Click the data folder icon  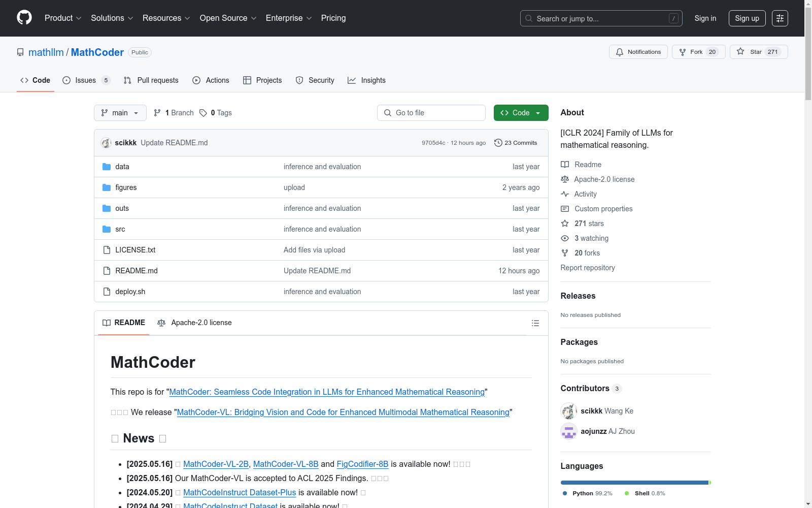point(107,167)
